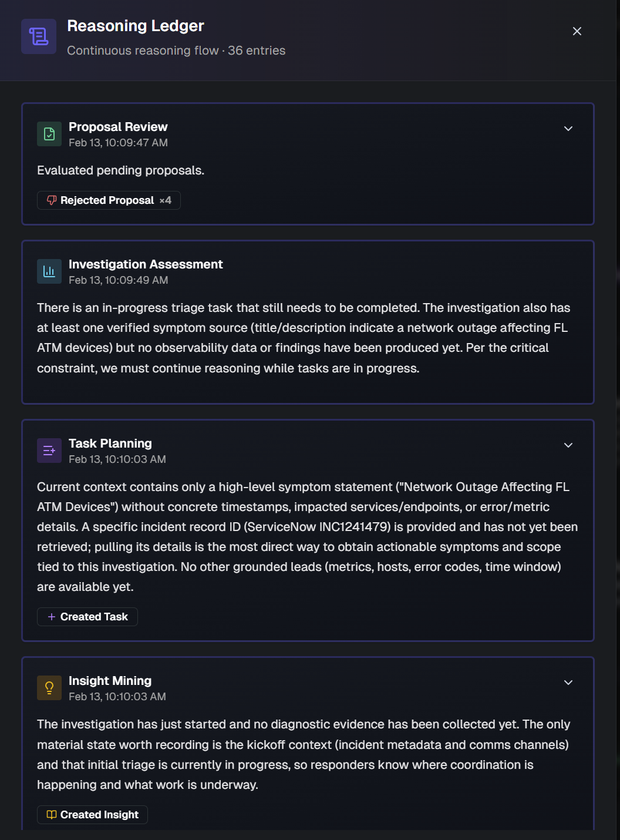Click the Feb 13 timestamp under Task Planning
The image size is (620, 840).
117,459
